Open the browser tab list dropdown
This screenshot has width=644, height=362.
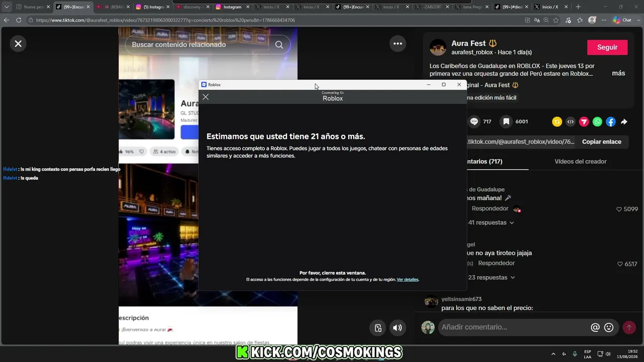7,7
